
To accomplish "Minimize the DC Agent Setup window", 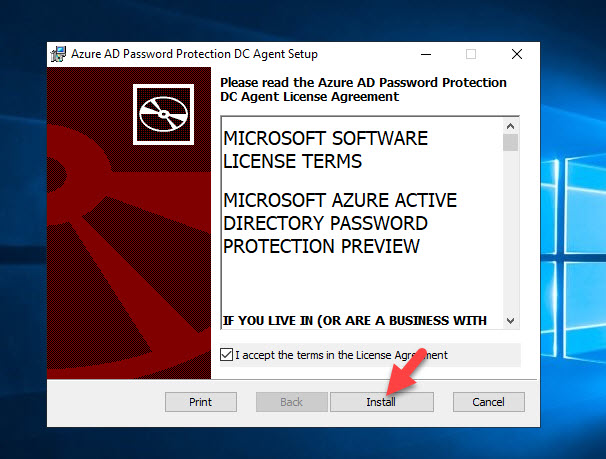I will pyautogui.click(x=426, y=54).
